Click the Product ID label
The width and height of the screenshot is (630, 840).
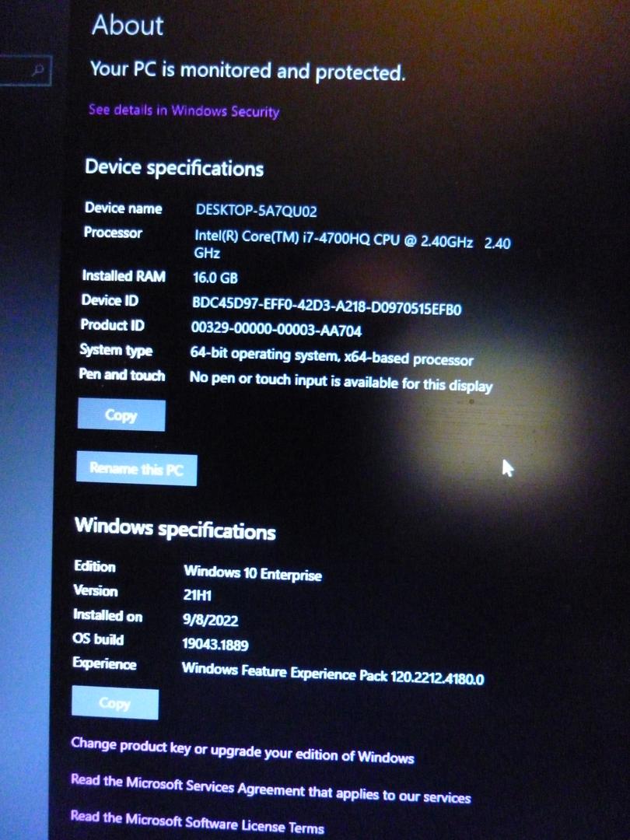(x=113, y=325)
